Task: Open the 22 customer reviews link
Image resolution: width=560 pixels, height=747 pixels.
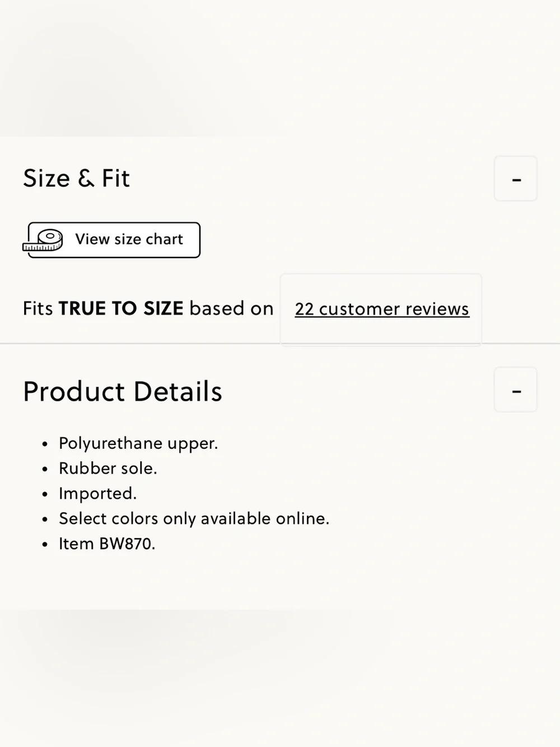Action: pyautogui.click(x=382, y=309)
